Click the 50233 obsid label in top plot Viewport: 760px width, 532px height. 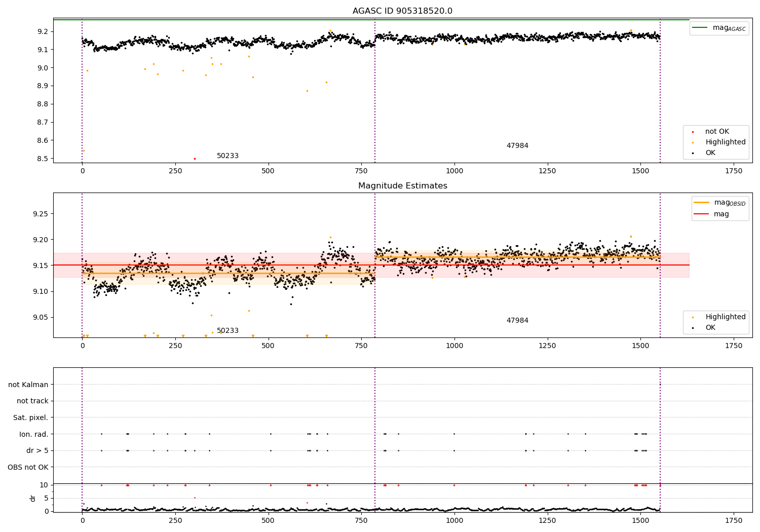[227, 156]
